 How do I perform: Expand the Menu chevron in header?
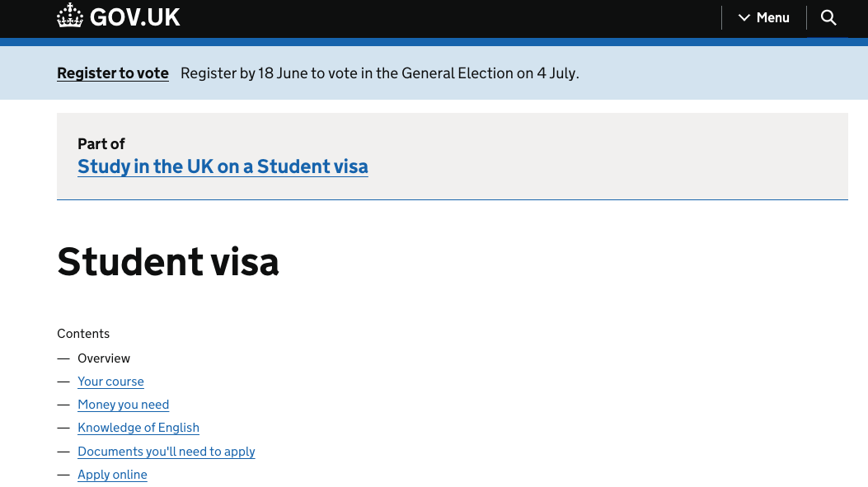click(x=744, y=17)
